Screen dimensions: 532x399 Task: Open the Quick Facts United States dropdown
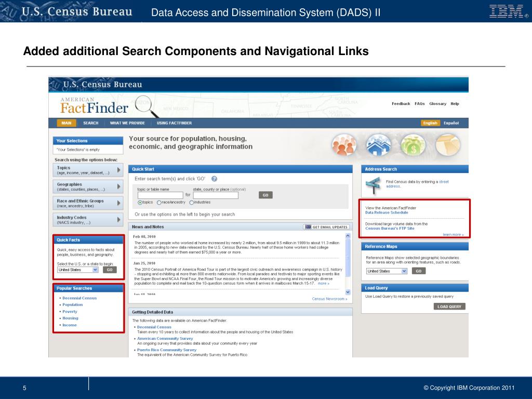click(x=78, y=270)
